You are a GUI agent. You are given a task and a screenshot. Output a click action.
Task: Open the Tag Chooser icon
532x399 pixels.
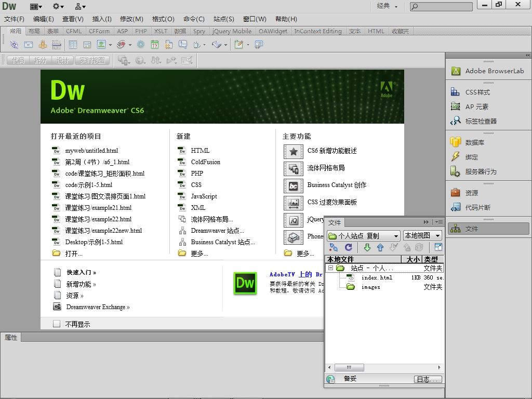coord(259,45)
